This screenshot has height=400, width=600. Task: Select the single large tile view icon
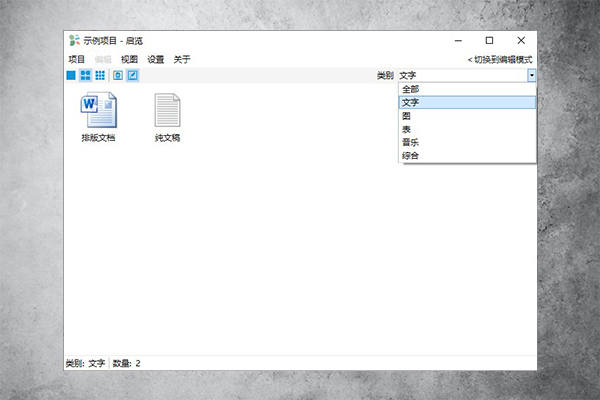point(71,75)
